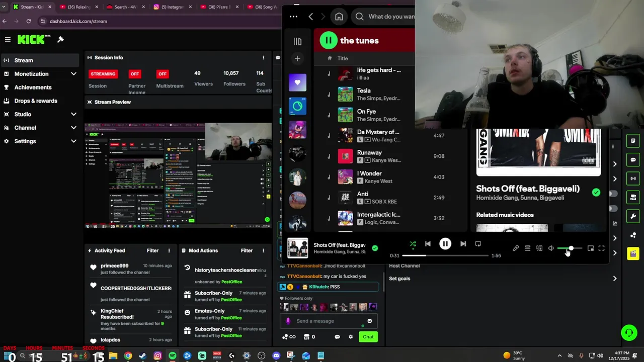Open Spotify miniplayer

[x=591, y=248]
